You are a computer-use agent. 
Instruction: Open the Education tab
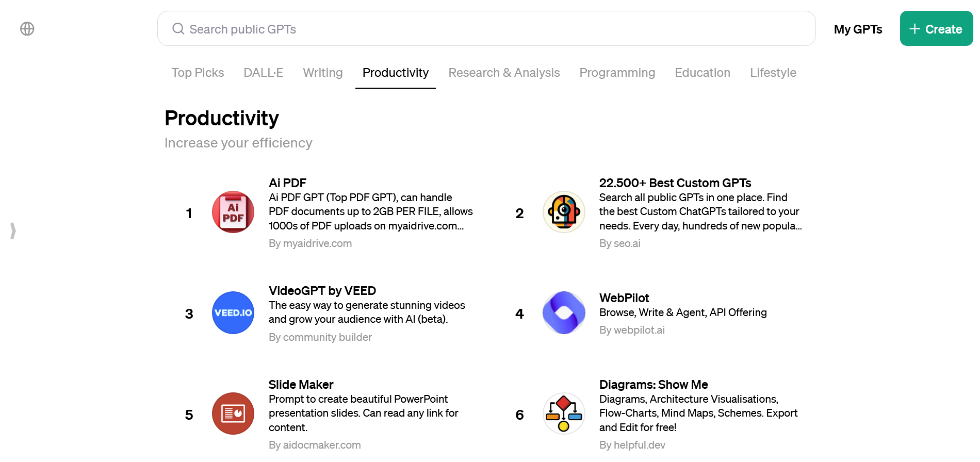[x=703, y=73]
